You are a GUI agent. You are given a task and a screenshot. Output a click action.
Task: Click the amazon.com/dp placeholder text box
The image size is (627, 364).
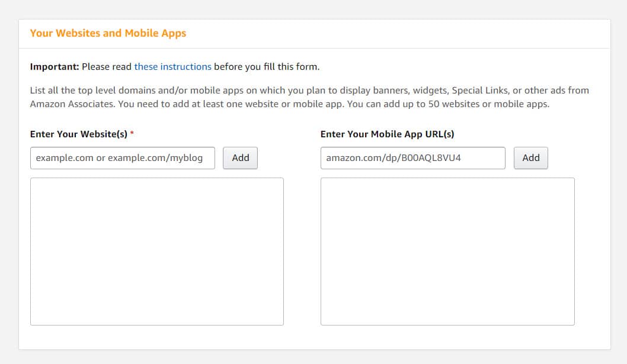pyautogui.click(x=412, y=157)
